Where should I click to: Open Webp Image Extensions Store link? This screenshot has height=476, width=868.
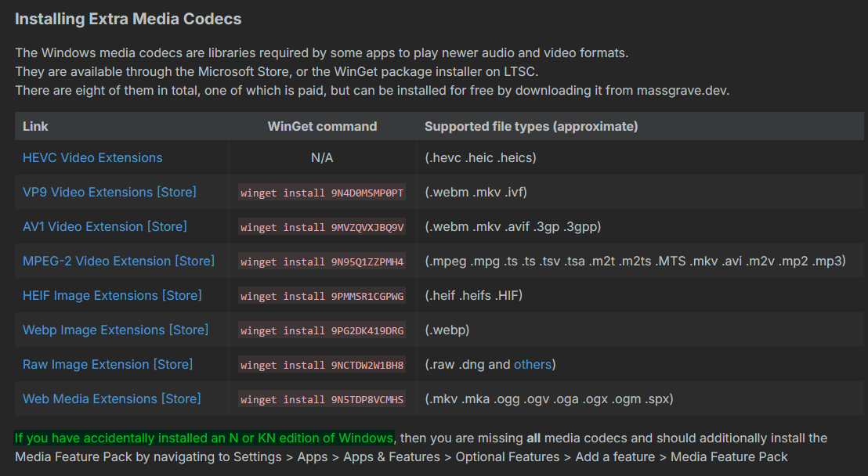115,330
